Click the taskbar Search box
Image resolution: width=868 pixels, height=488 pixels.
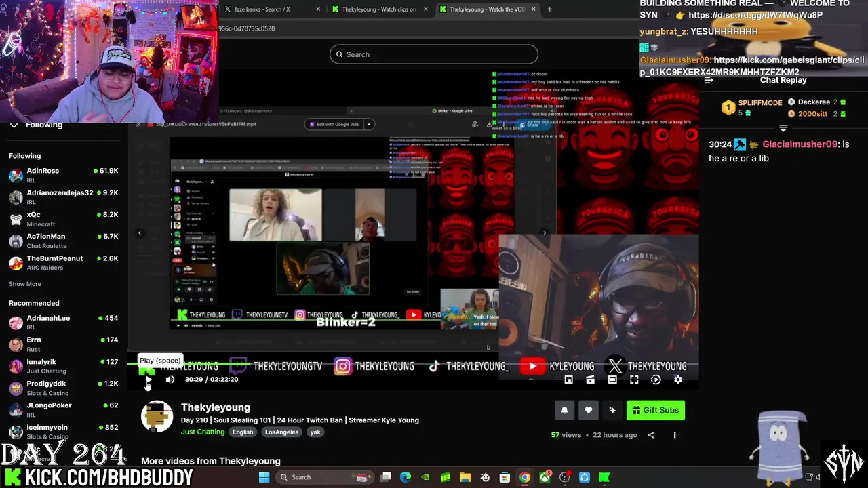click(x=324, y=477)
